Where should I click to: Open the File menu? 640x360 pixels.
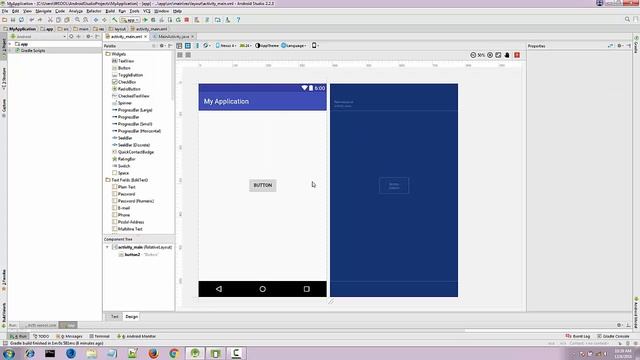click(x=4, y=11)
